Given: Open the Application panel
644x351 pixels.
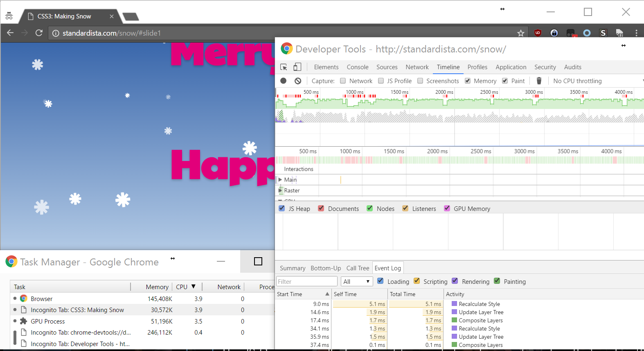Looking at the screenshot, I should click(511, 67).
